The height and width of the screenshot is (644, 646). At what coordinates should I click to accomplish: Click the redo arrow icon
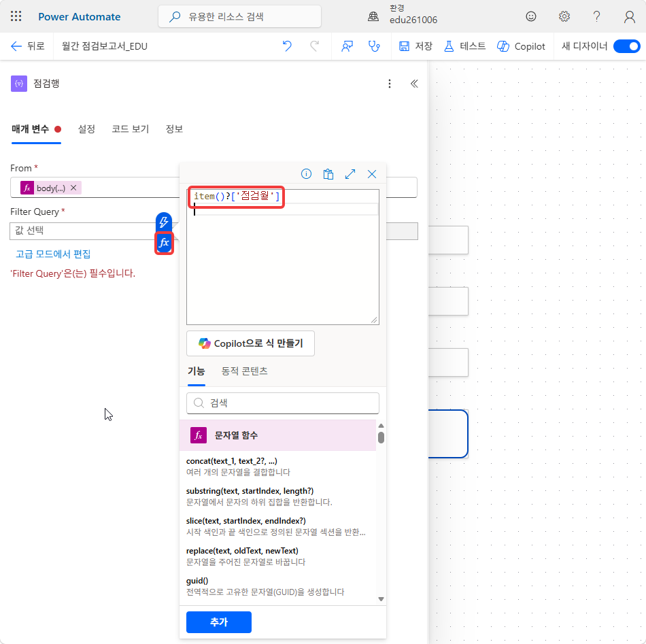[x=315, y=46]
